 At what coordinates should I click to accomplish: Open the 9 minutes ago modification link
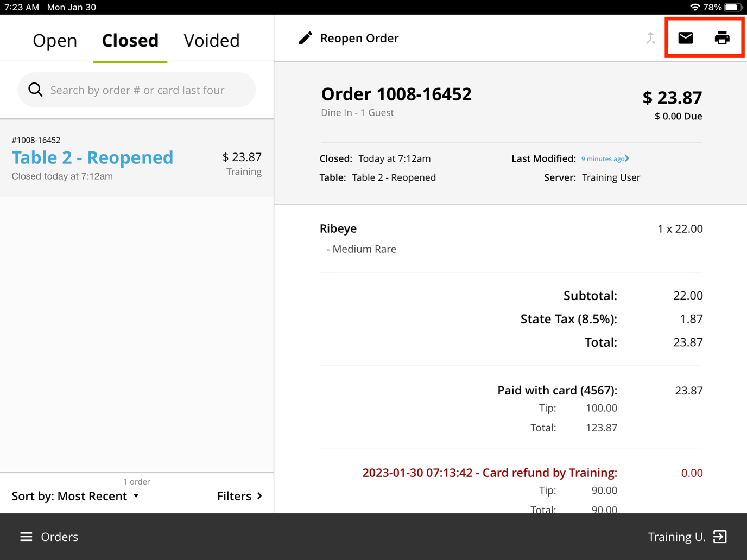click(602, 158)
